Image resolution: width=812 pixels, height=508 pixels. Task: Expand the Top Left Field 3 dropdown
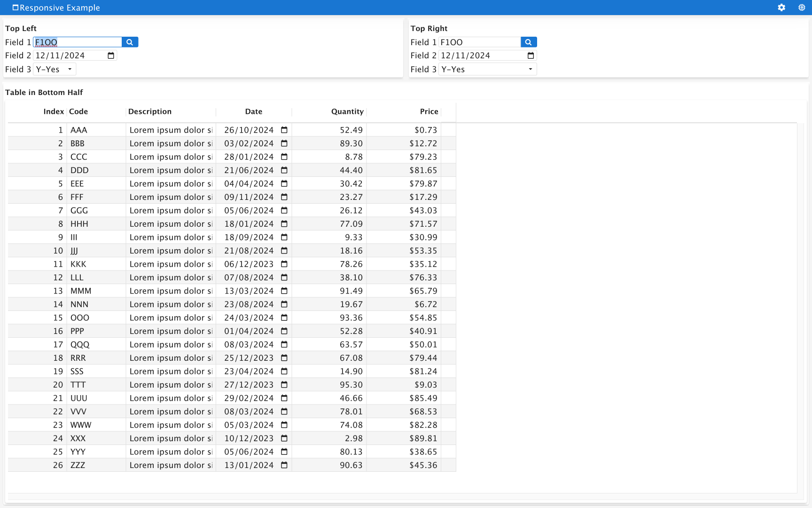(70, 69)
